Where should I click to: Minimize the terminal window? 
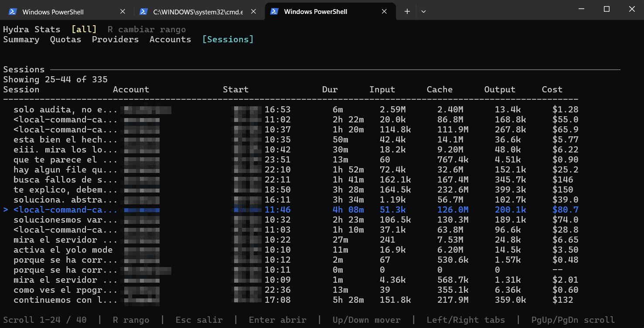tap(581, 9)
